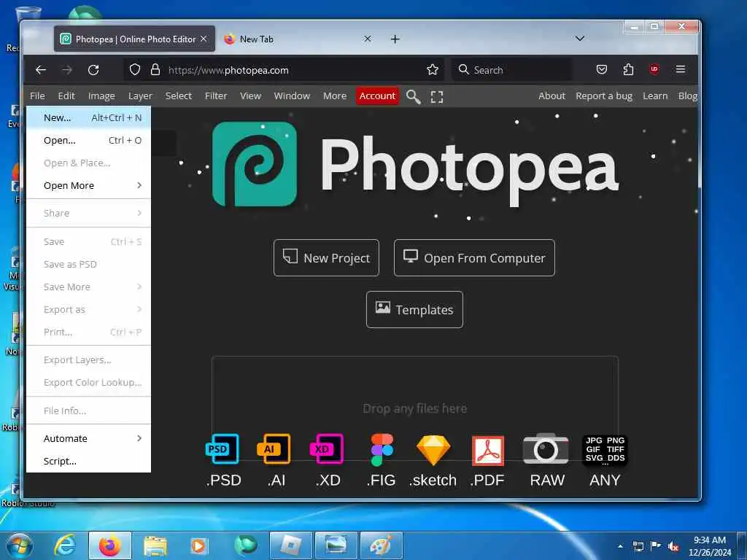Open the About link
Screen dimensions: 747x560
click(551, 96)
